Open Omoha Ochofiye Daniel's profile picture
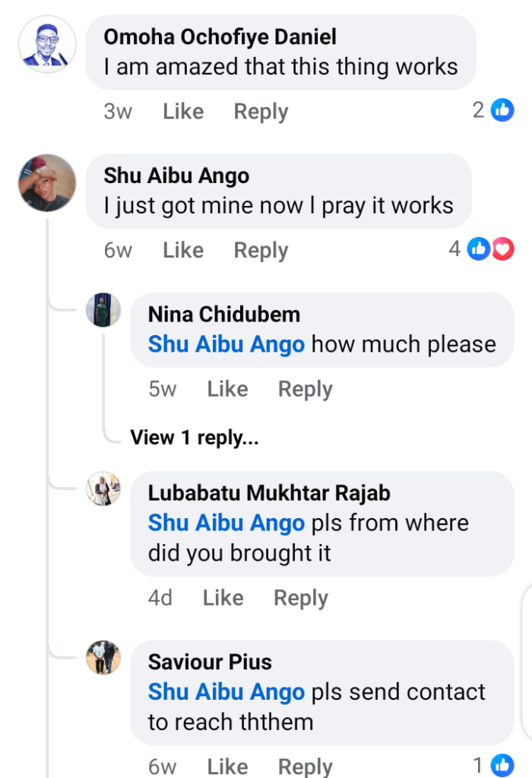 (47, 44)
